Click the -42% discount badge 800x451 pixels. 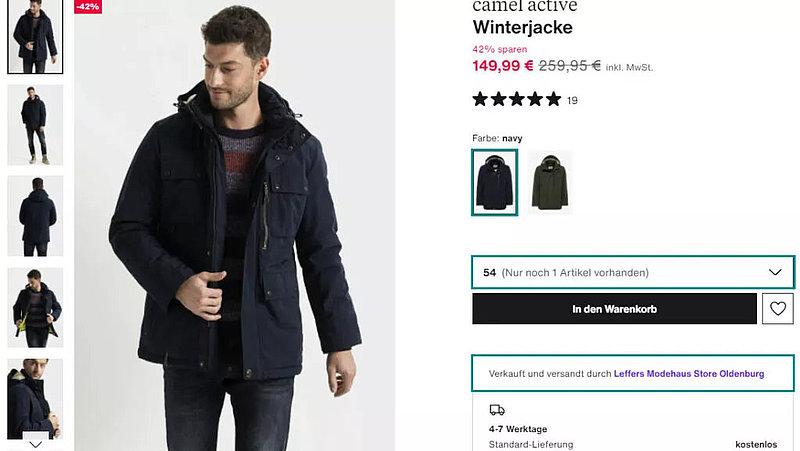(88, 6)
